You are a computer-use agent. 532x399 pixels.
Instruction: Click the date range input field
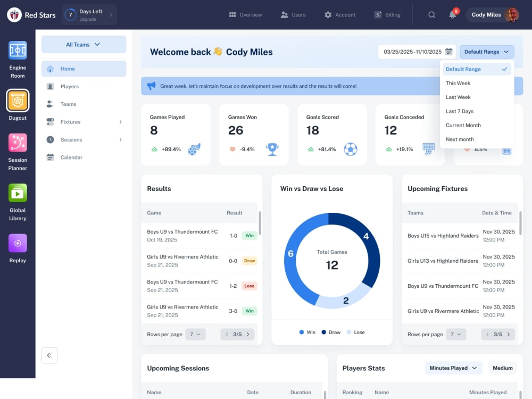pos(417,52)
